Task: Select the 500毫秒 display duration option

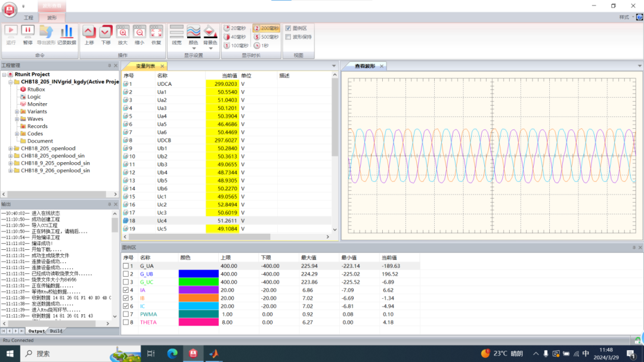Action: [x=266, y=37]
